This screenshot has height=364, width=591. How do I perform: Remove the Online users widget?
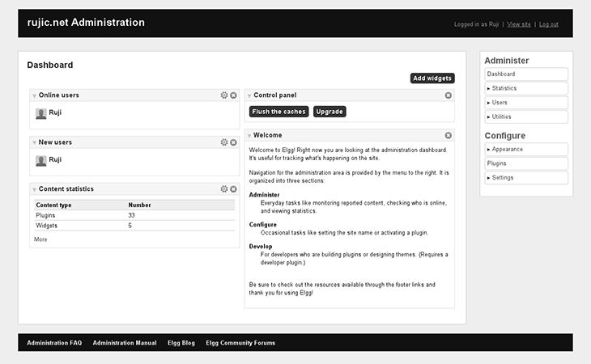coord(233,95)
